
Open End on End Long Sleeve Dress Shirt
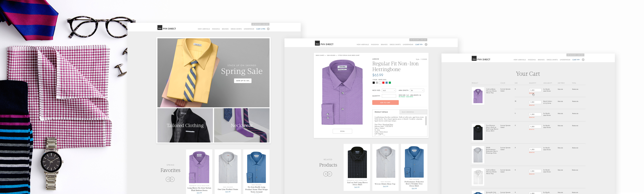tap(357, 167)
